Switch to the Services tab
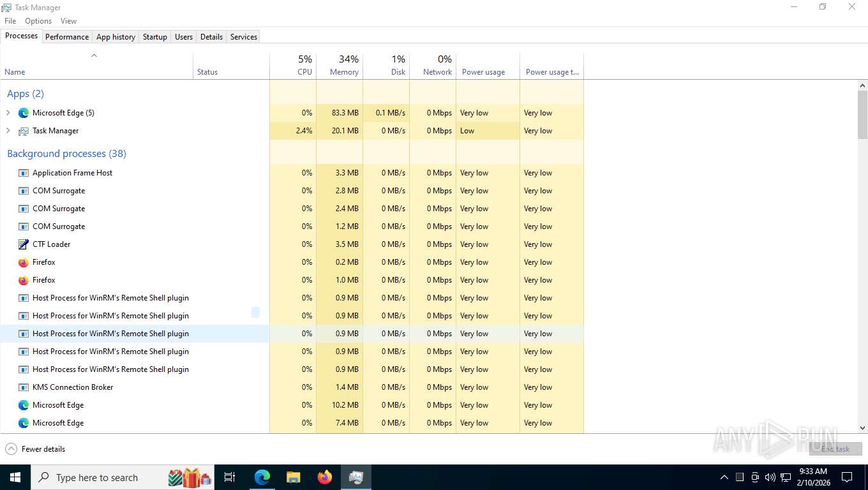The image size is (868, 490). [243, 37]
